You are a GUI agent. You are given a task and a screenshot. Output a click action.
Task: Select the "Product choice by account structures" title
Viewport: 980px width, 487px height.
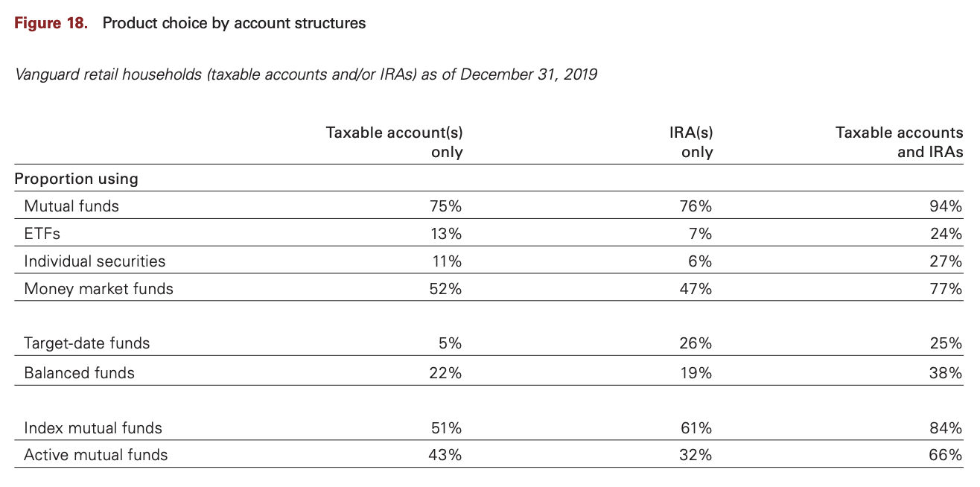(x=234, y=23)
